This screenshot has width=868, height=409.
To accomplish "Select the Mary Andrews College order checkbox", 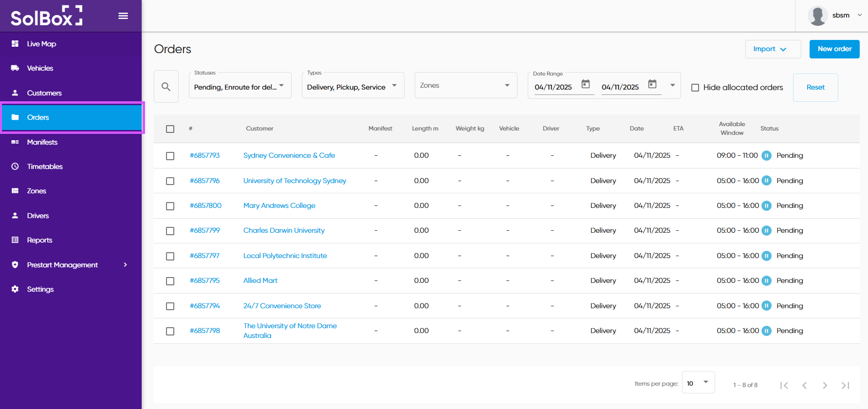I will pos(170,206).
